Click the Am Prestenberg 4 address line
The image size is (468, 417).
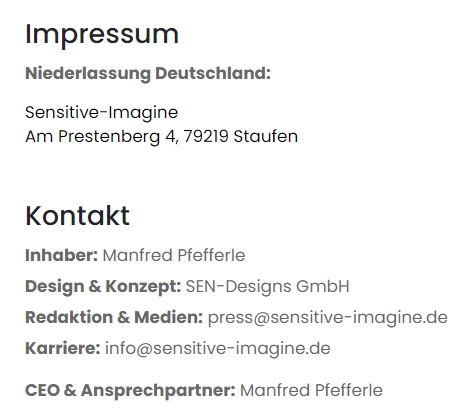tap(162, 137)
